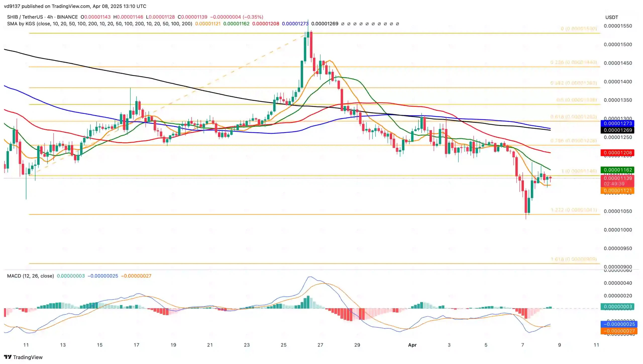
Task: Click the red 0.00001208 SMA price tag
Action: click(x=617, y=153)
